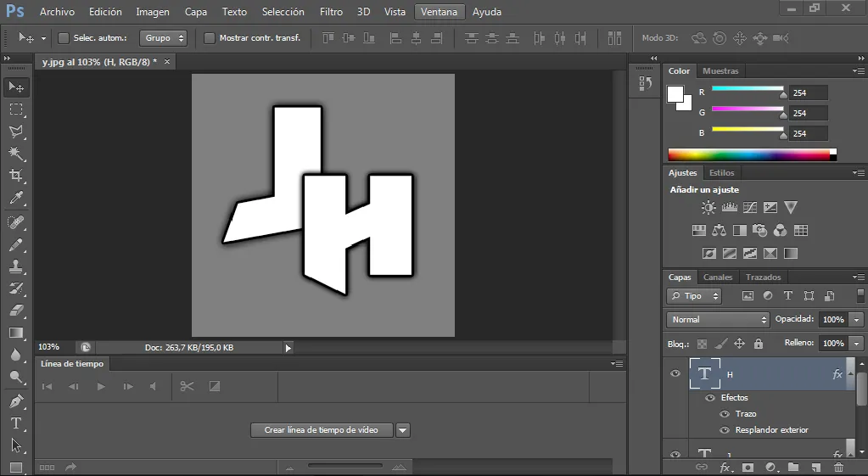The width and height of the screenshot is (868, 476).
Task: Add a Levels adjustment
Action: coord(729,208)
